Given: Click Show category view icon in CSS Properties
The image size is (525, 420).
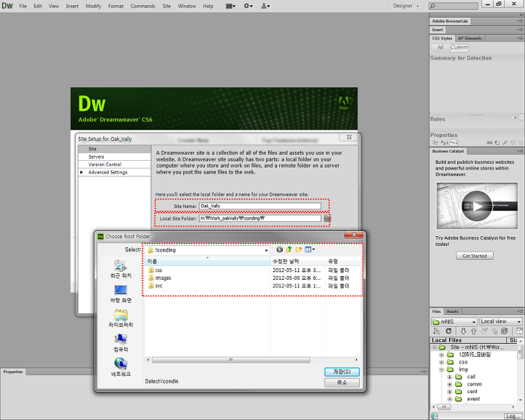Looking at the screenshot, I should pyautogui.click(x=435, y=143).
